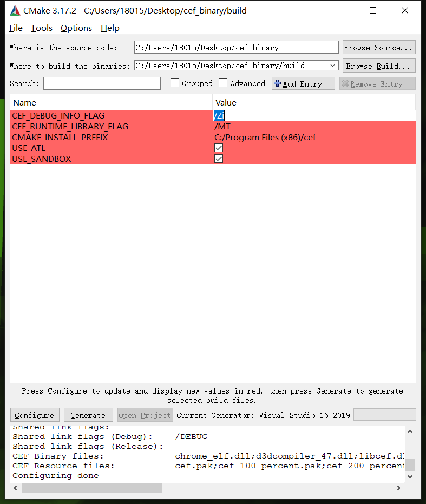426x504 pixels.
Task: Close the CMake window
Action: click(405, 10)
